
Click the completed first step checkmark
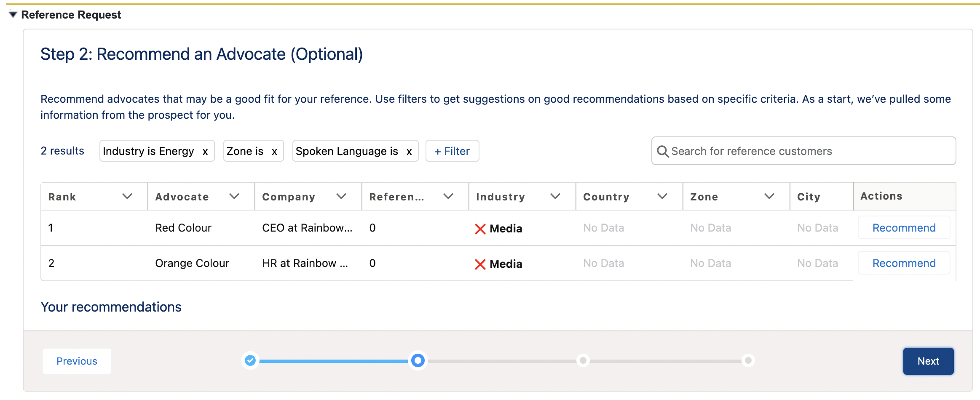click(250, 360)
